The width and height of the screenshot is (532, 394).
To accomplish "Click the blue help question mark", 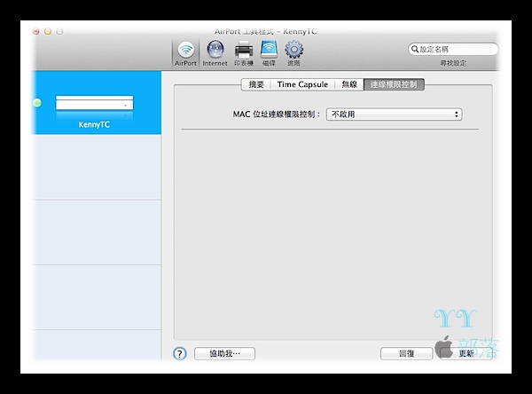I will (179, 353).
